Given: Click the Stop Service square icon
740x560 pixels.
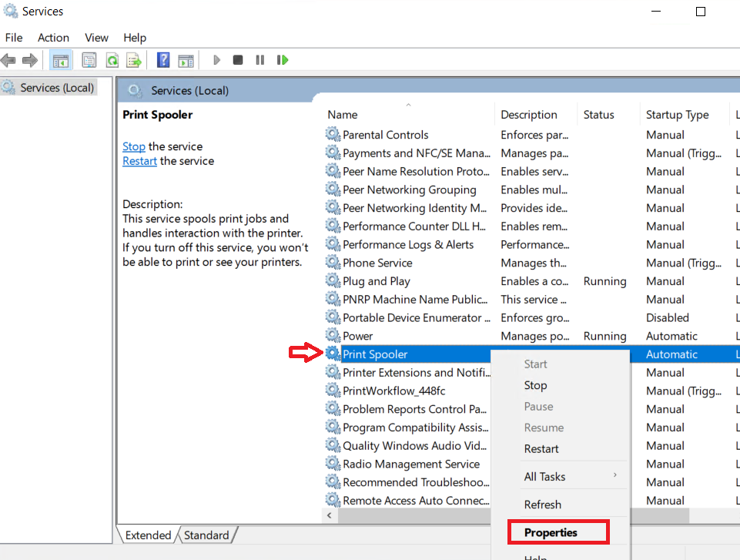Looking at the screenshot, I should click(238, 60).
